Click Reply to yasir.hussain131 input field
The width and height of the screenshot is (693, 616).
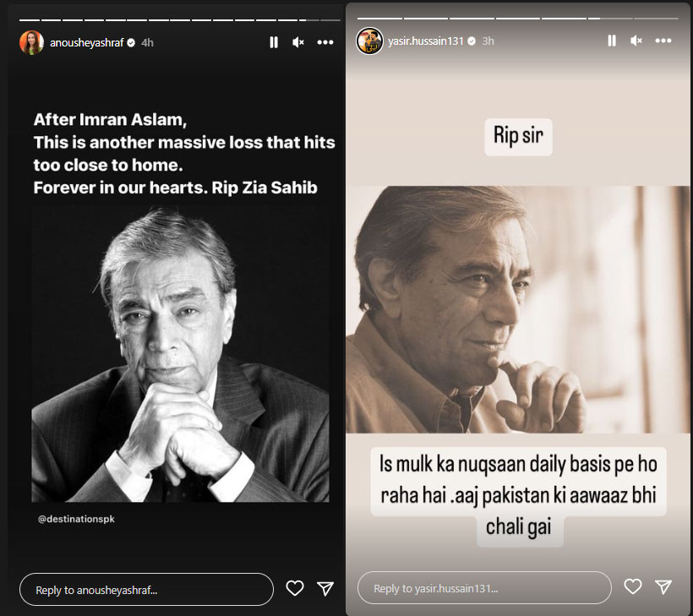[x=484, y=588]
